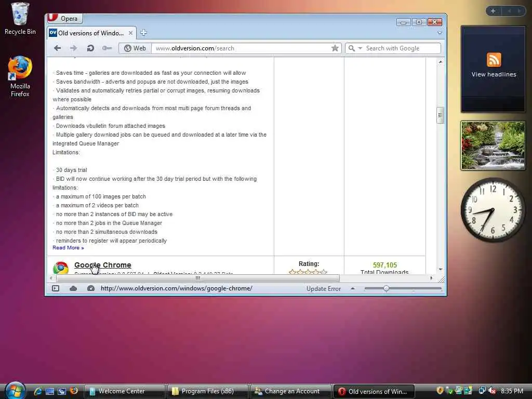Screen dimensions: 532x399
Task: Go forward with the forward arrow
Action: 73,48
